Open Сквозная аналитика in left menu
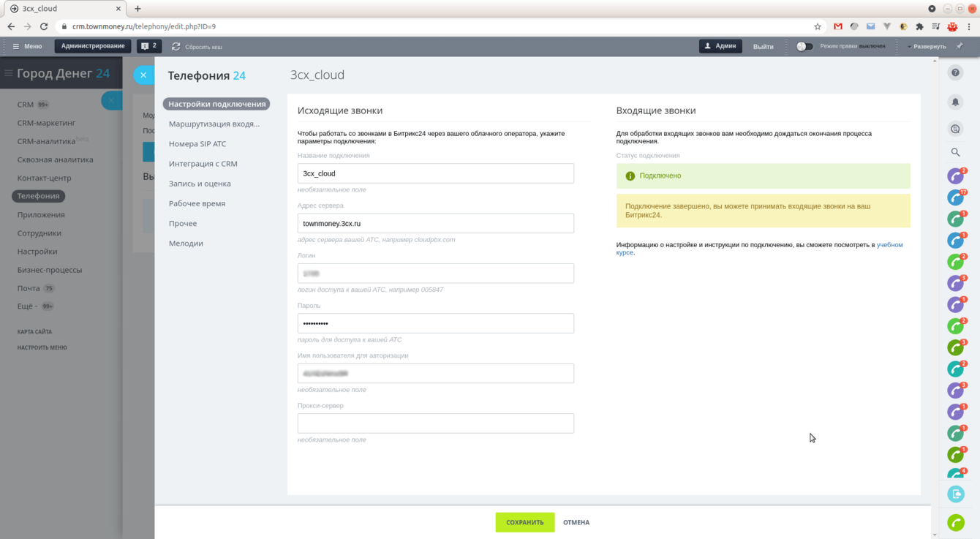Viewport: 980px width, 539px height. [56, 159]
